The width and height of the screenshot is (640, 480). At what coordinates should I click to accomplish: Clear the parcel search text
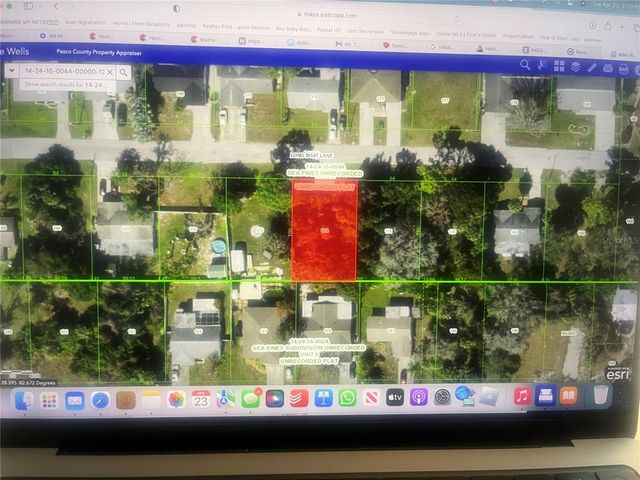[x=109, y=72]
